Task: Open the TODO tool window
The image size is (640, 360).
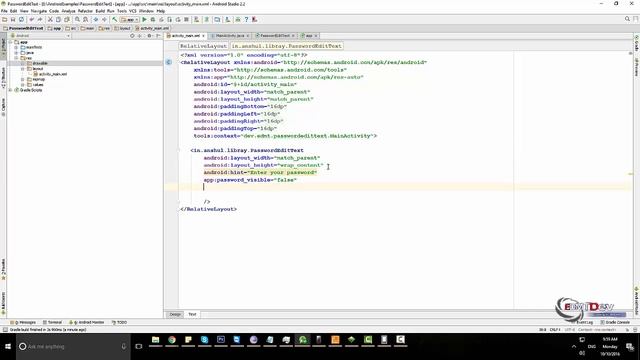Action: click(x=119, y=322)
